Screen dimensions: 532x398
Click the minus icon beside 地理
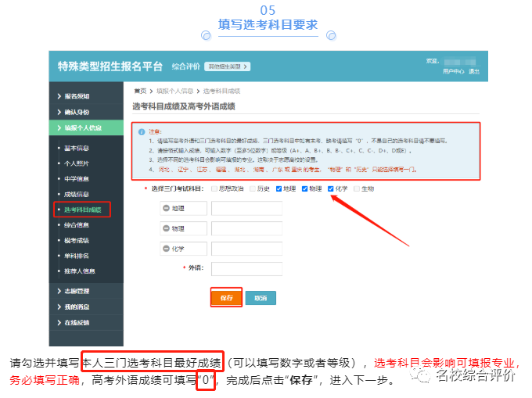pos(166,208)
